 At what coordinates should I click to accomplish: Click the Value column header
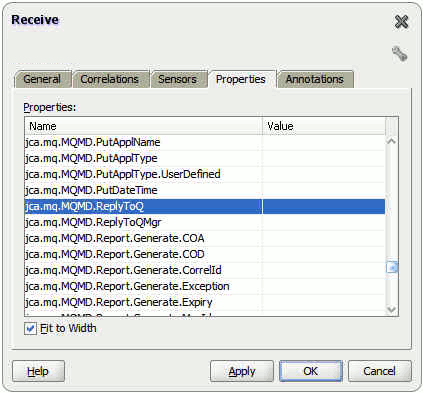[324, 126]
